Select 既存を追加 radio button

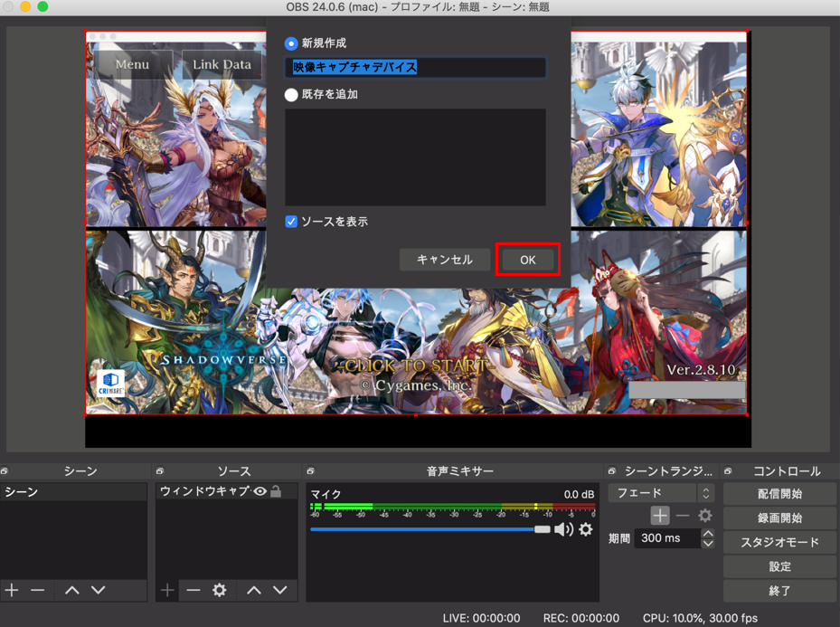[291, 95]
